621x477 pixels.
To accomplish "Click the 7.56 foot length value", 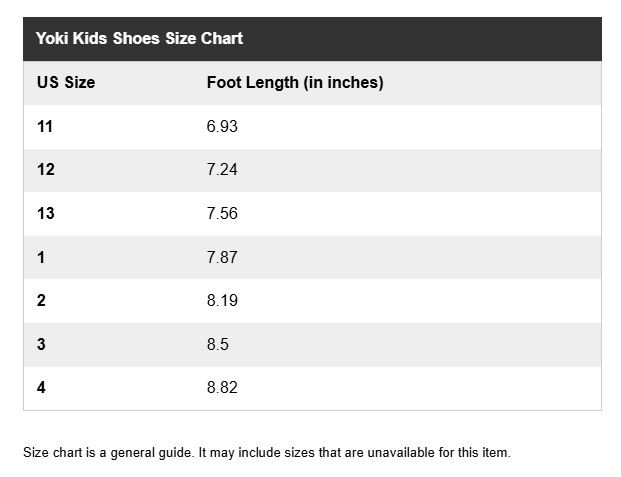I will pos(222,213).
